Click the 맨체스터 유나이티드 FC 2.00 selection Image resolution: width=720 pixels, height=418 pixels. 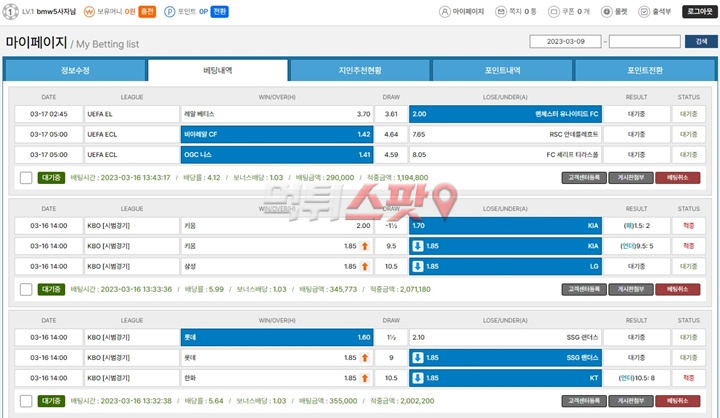pos(505,114)
